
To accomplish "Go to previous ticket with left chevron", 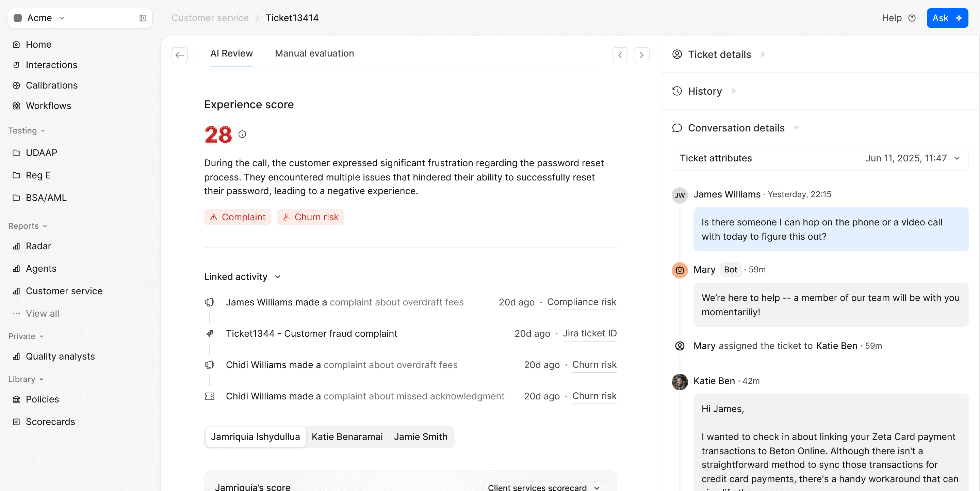I will pyautogui.click(x=620, y=55).
